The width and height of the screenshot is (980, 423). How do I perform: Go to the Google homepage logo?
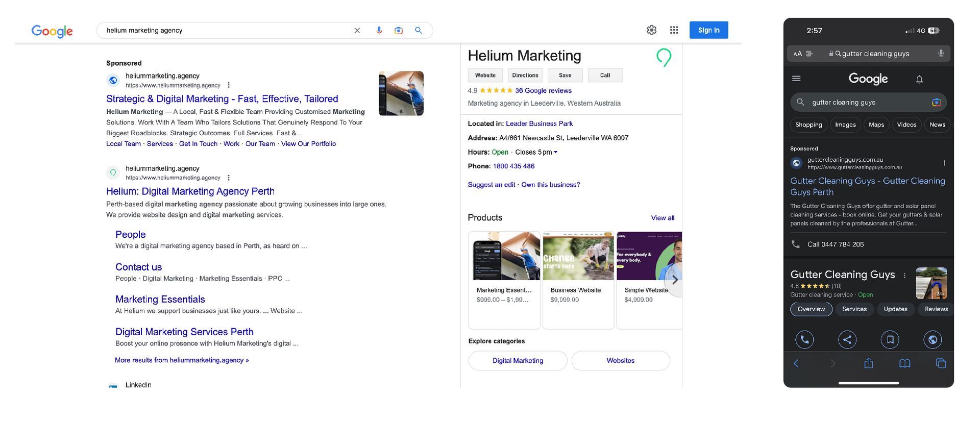pyautogui.click(x=52, y=31)
